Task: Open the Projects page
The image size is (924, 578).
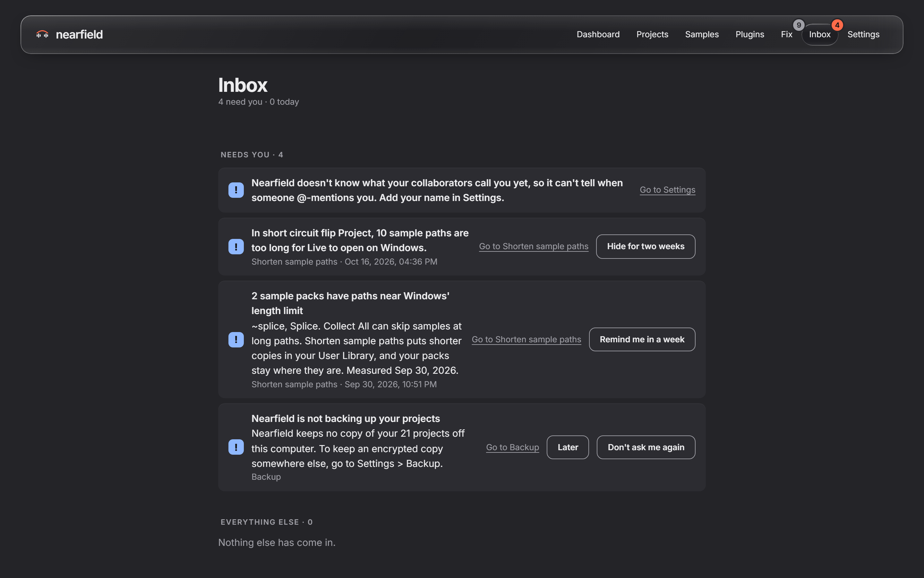Action: (652, 34)
